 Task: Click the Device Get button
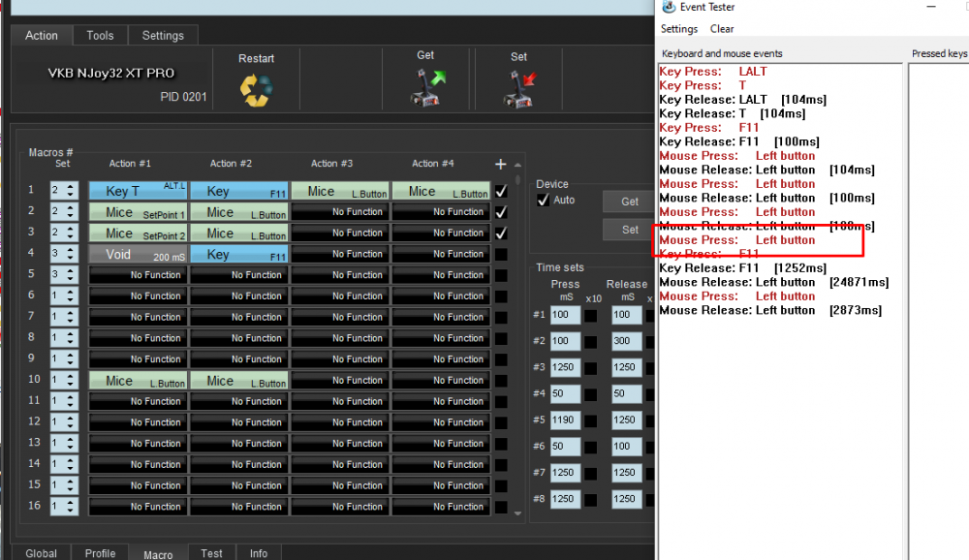point(629,202)
